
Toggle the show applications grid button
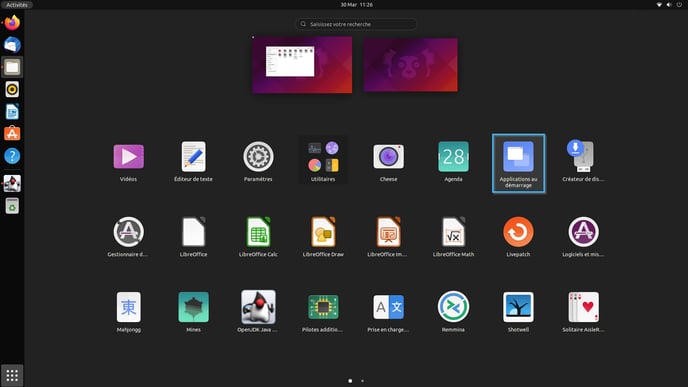pos(12,375)
